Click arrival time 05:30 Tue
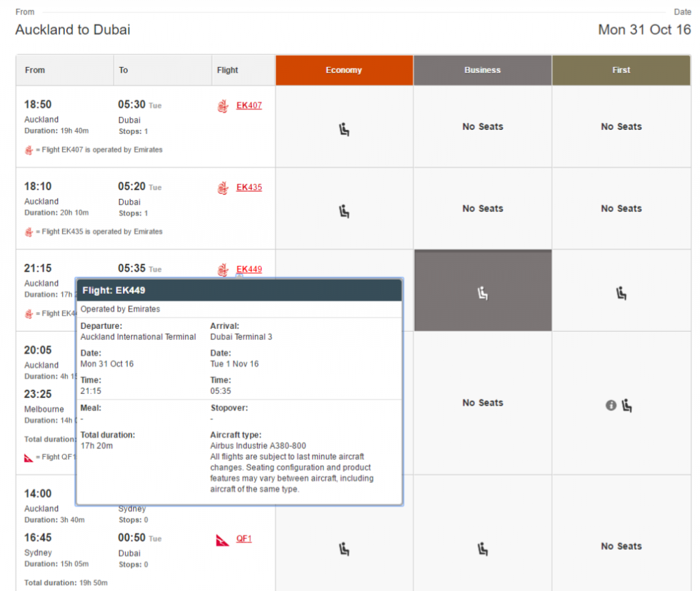This screenshot has height=591, width=700. pos(139,105)
